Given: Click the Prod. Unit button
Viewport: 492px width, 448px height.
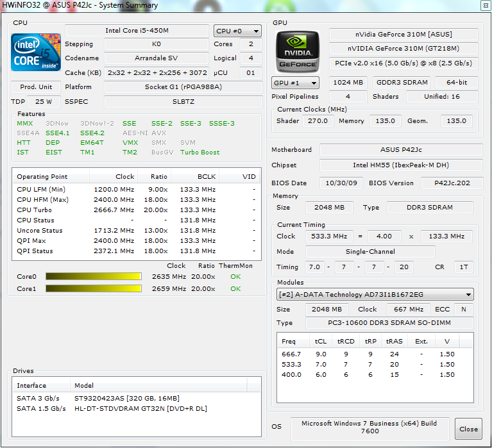Looking at the screenshot, I should (36, 87).
